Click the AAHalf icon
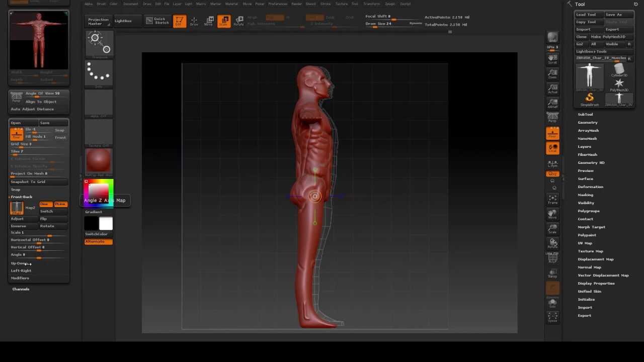 click(552, 104)
